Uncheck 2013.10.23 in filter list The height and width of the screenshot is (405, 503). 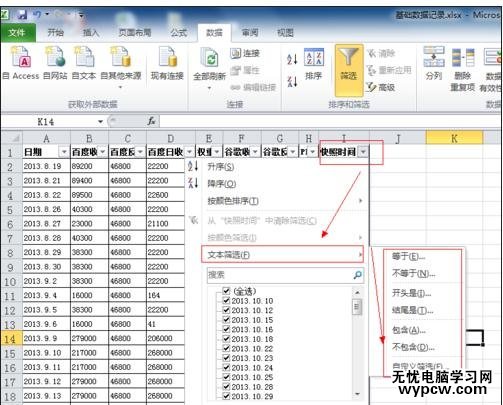227,358
